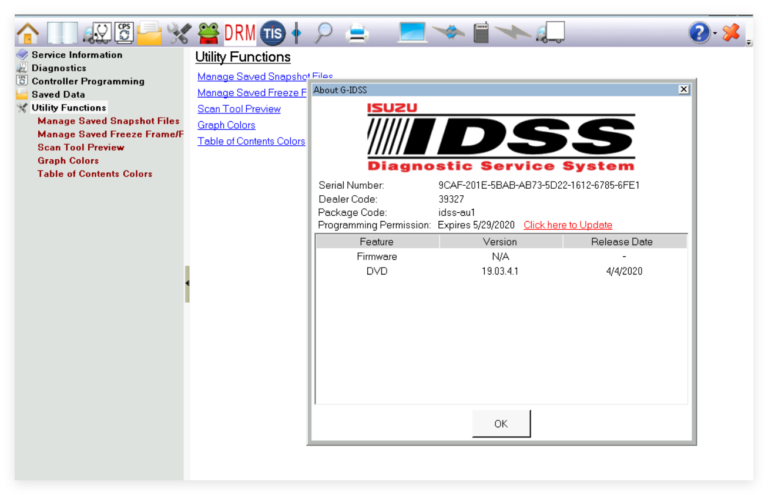Screen dimensions: 768x495
Task: Select the Firmware row label
Action: click(377, 257)
